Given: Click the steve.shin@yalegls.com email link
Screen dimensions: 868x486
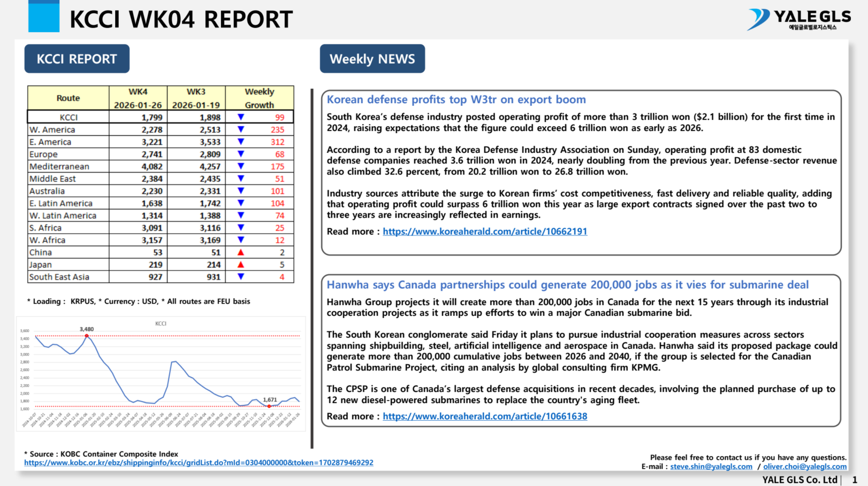Looking at the screenshot, I should (x=711, y=467).
